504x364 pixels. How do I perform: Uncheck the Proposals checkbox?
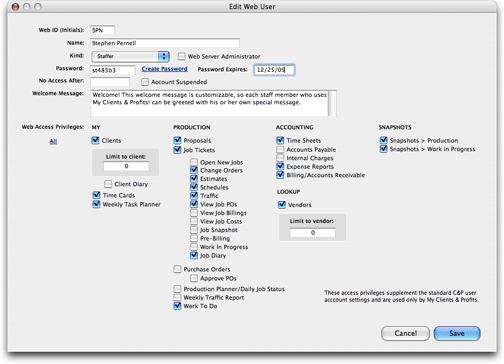click(177, 140)
